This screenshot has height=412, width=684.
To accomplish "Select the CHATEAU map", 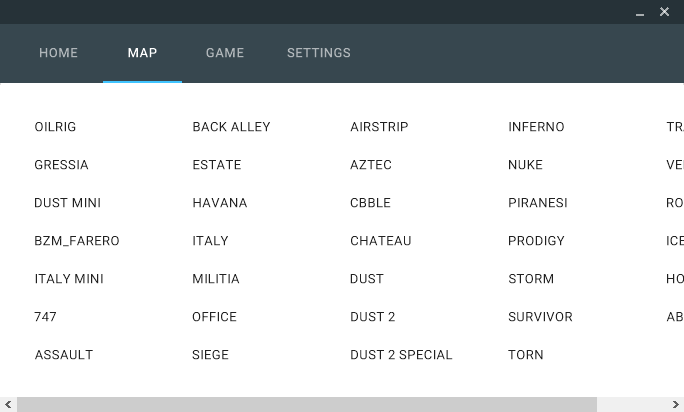I will click(x=381, y=241).
